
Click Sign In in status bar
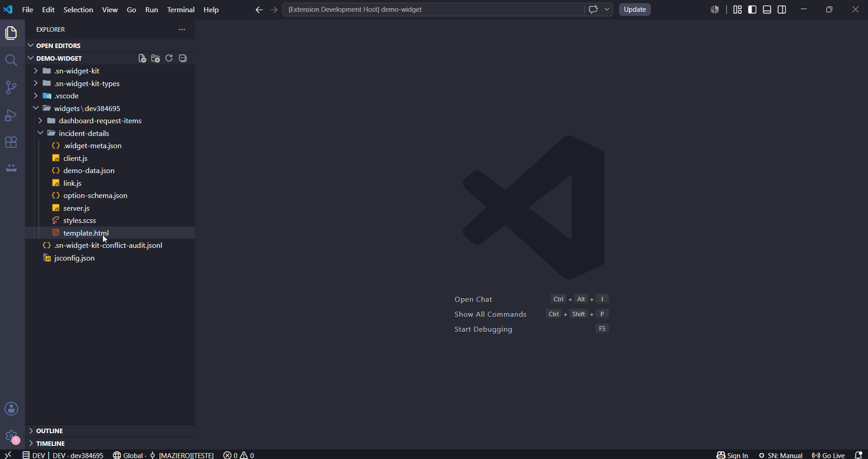pyautogui.click(x=732, y=455)
